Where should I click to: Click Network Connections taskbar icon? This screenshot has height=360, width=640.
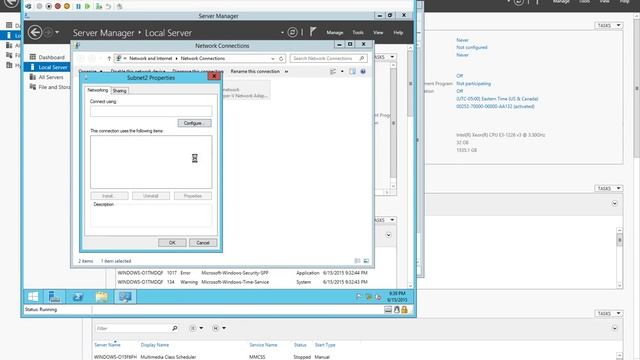[x=125, y=297]
